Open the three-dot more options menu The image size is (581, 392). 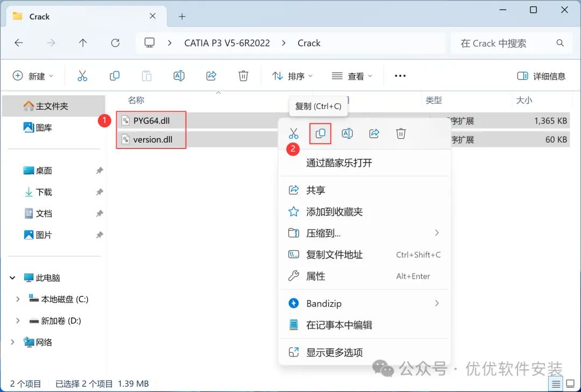pyautogui.click(x=400, y=76)
